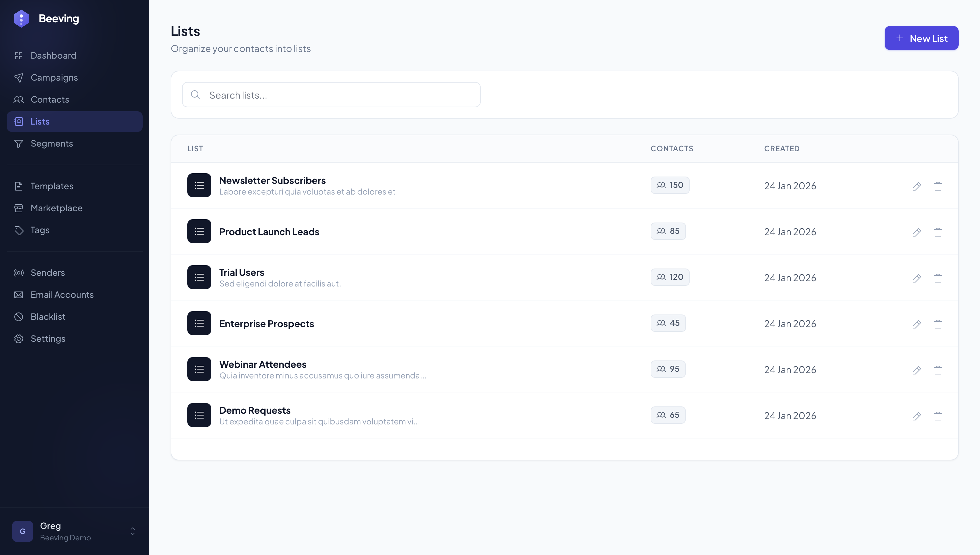Select the Campaigns paper-plane icon

tap(19, 77)
